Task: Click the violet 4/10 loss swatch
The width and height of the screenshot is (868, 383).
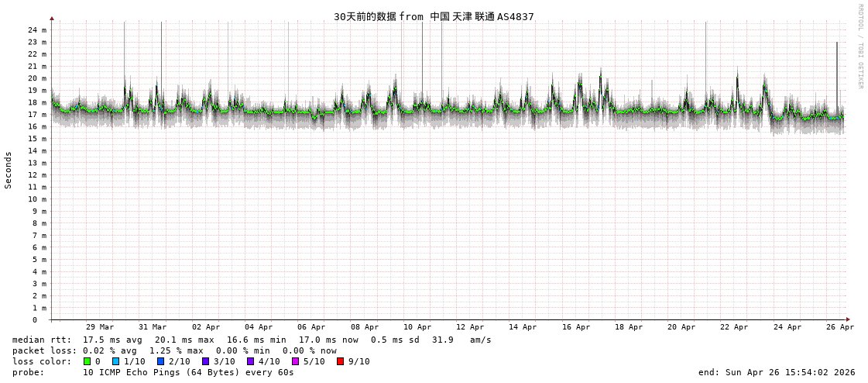Action: click(x=250, y=361)
